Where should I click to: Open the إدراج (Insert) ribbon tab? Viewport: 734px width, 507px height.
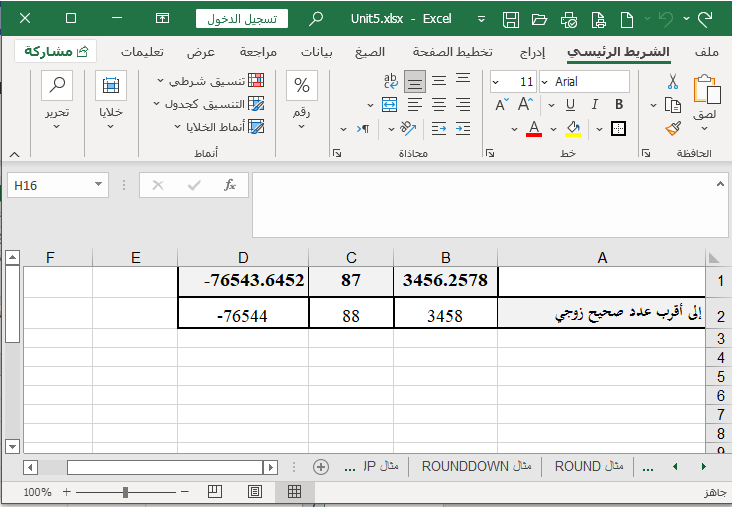pos(531,52)
